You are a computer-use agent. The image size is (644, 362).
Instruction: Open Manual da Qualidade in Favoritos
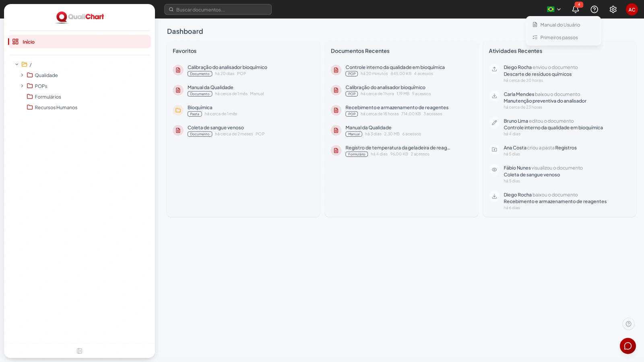click(x=211, y=87)
